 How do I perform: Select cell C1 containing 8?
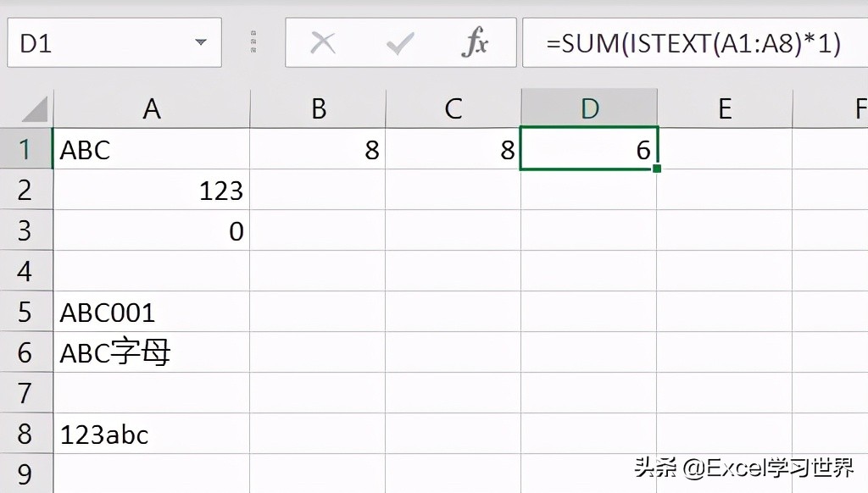(453, 149)
